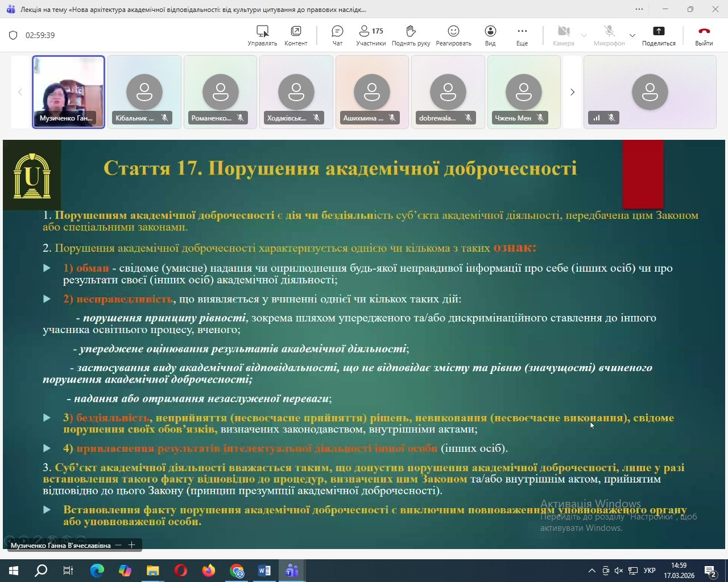Viewport: 728px width, 582px height.
Task: Unmute the Микрофон
Action: (609, 35)
